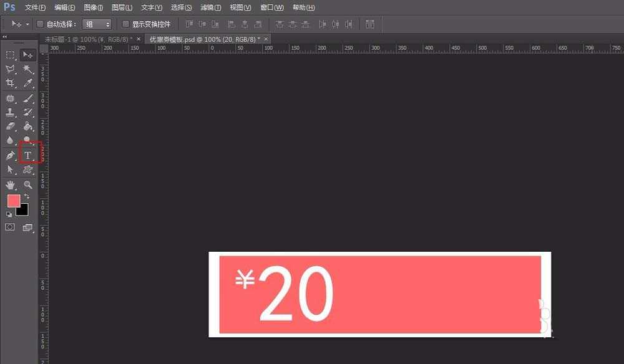This screenshot has height=364, width=624.
Task: Enable the 自动选择 checkbox
Action: (41, 24)
